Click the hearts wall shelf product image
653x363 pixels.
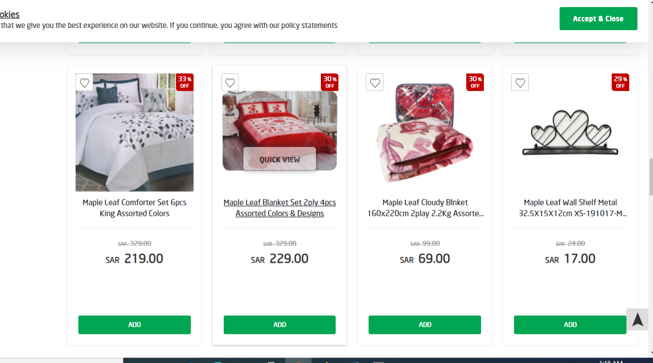coord(570,132)
